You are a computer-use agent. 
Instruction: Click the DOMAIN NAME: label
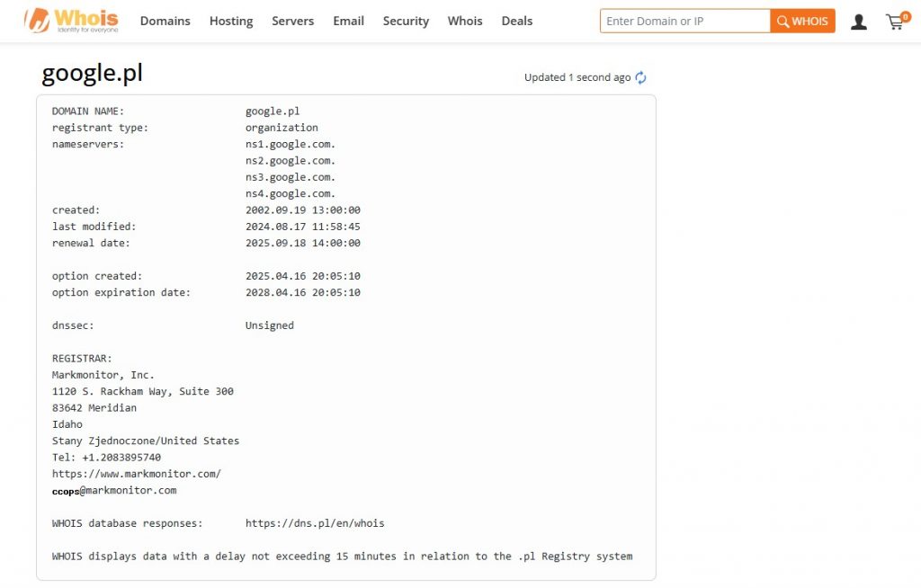pos(88,111)
